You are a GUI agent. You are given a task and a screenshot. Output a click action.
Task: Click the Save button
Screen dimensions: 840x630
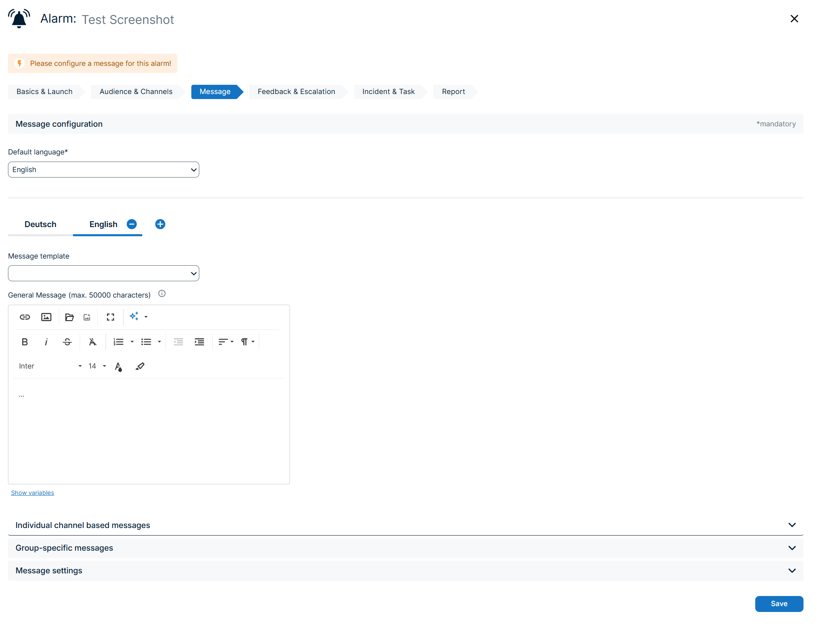(x=779, y=604)
